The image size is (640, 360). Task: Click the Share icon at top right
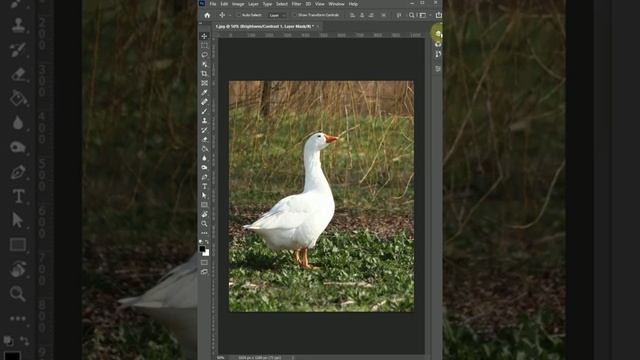pyautogui.click(x=438, y=15)
